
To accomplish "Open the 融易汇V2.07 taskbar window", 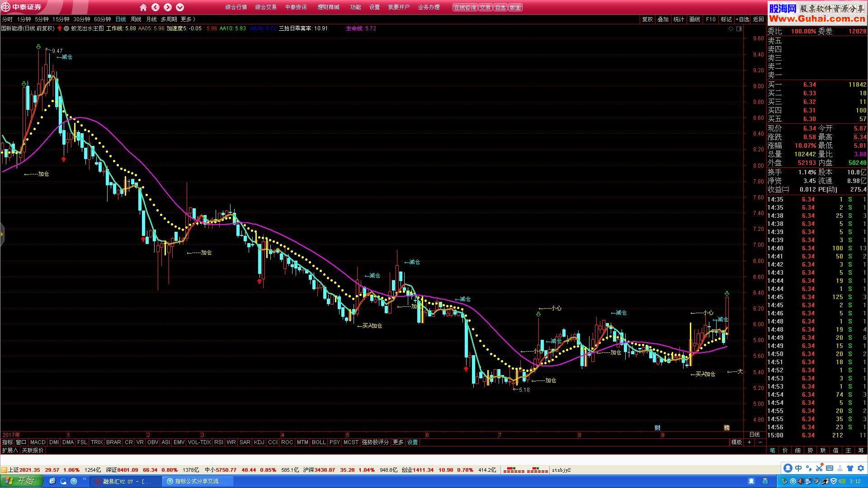I will click(x=125, y=482).
